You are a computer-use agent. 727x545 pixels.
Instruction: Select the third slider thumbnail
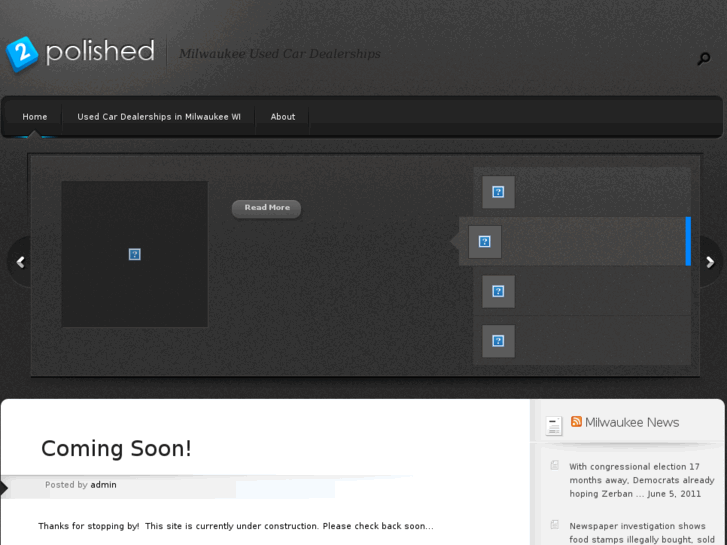point(498,291)
